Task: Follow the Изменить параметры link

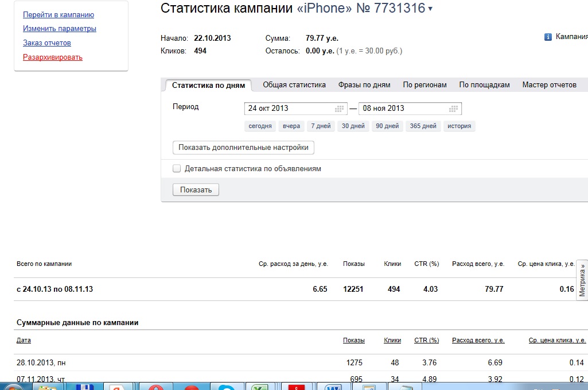Action: click(60, 29)
